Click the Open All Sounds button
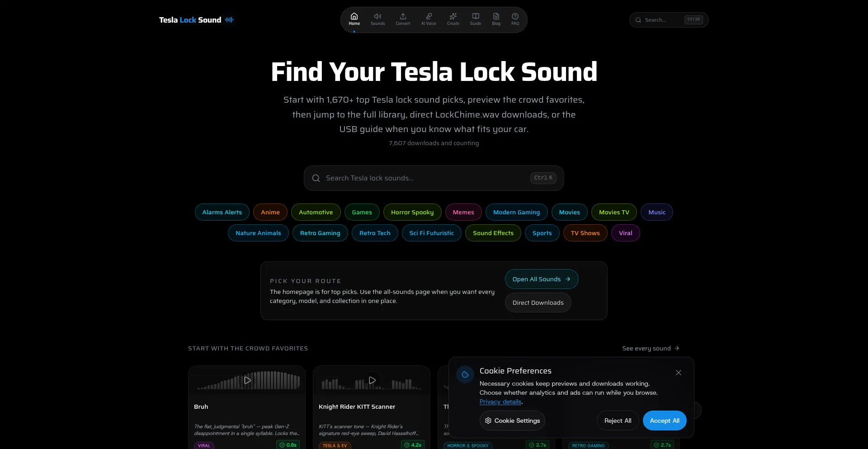 [x=542, y=279]
